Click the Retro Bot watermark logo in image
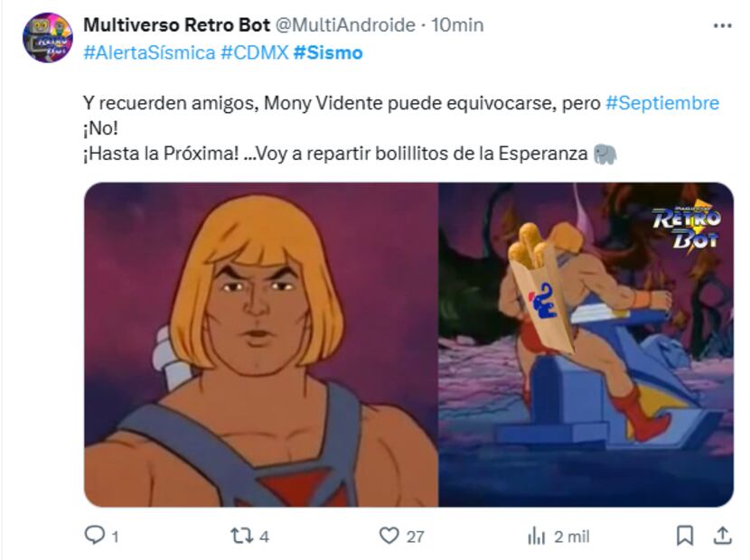Viewport: 750px width, 560px height. click(x=687, y=226)
